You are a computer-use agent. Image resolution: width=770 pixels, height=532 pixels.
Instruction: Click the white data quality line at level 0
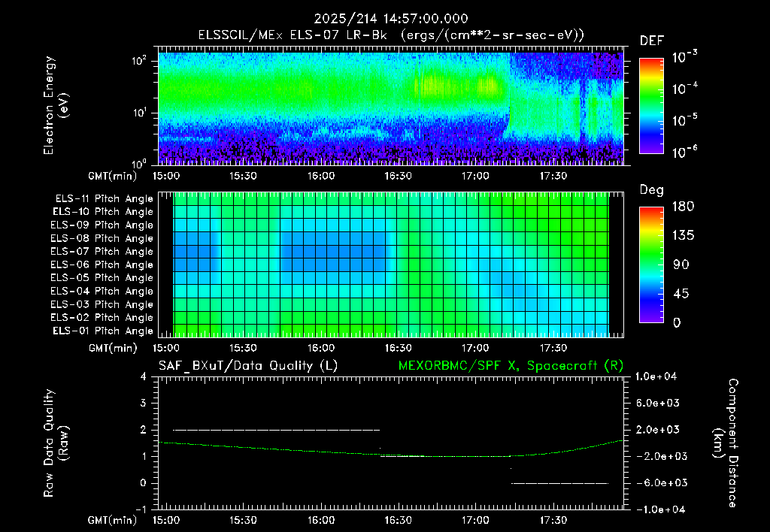[559, 483]
